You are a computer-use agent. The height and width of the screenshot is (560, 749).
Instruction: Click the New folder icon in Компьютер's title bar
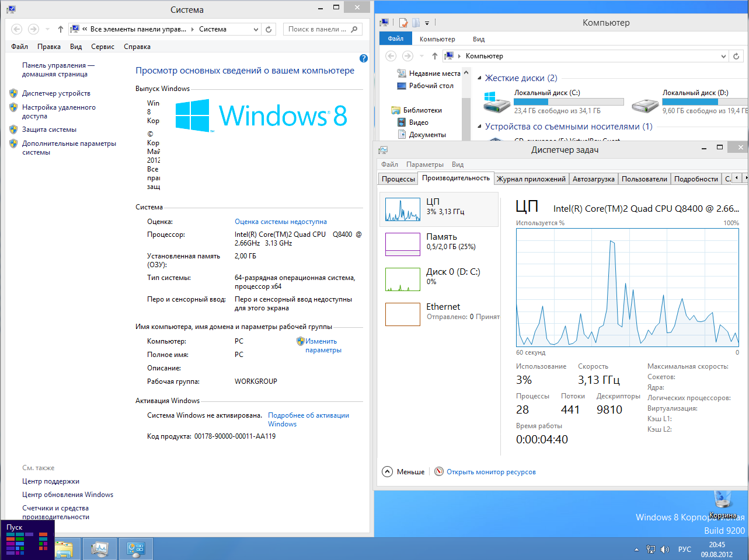point(416,23)
